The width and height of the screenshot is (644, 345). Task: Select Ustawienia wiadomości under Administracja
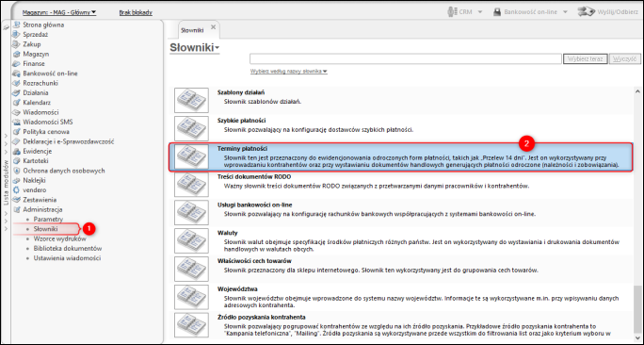(x=67, y=258)
